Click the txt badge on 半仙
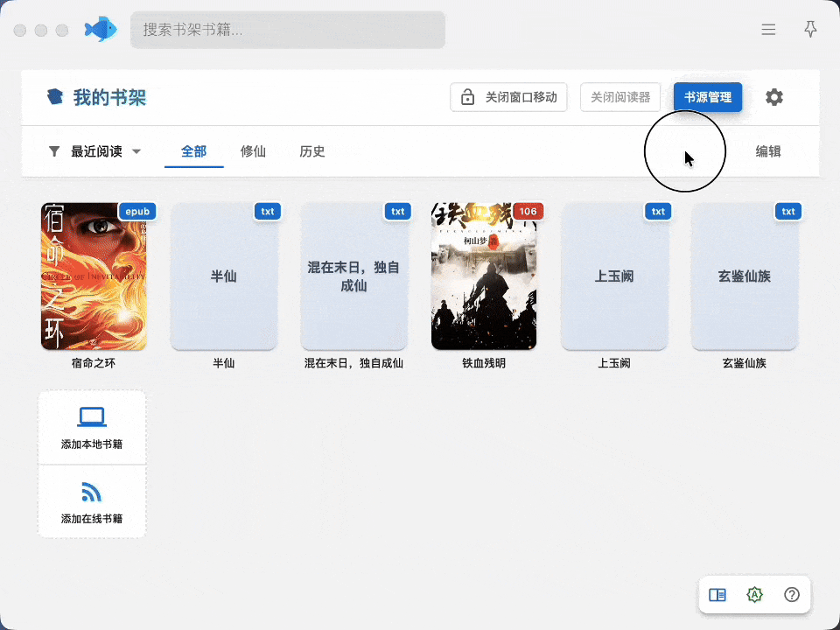The width and height of the screenshot is (840, 630). tap(268, 211)
